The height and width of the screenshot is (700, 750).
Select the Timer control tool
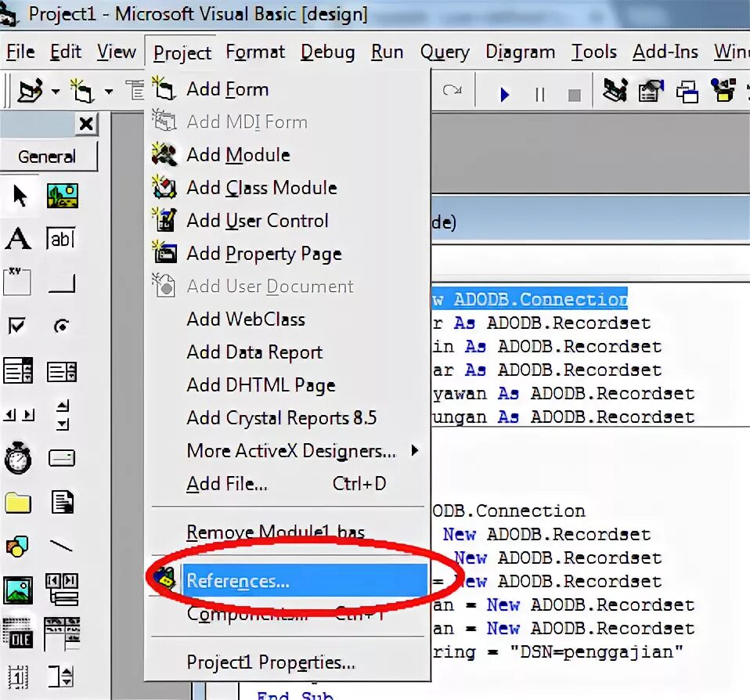point(18,458)
